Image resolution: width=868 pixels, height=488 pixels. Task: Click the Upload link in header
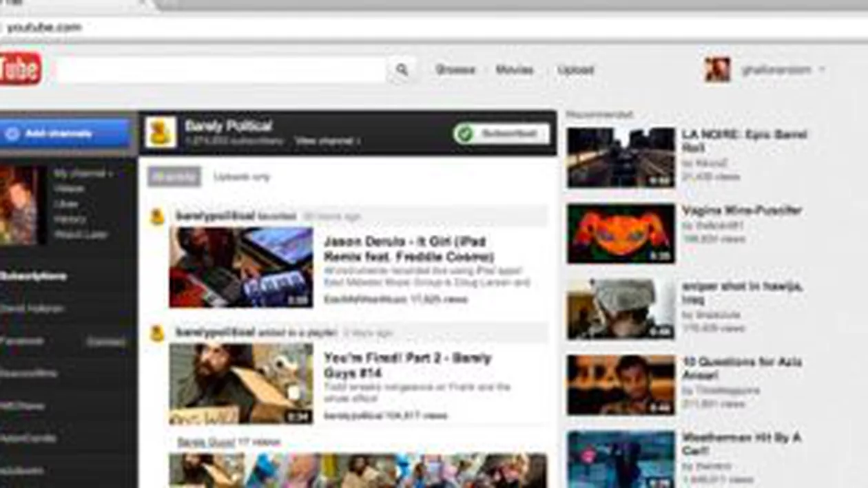point(575,70)
